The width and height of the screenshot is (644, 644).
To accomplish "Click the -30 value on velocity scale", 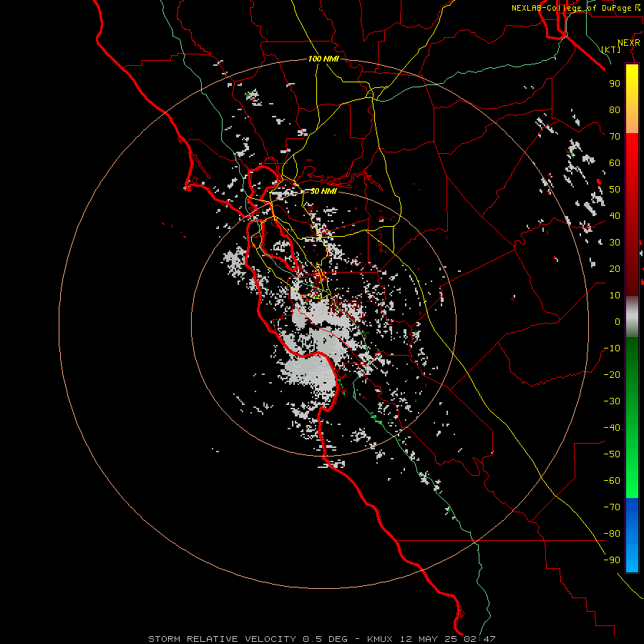I will pos(612,401).
